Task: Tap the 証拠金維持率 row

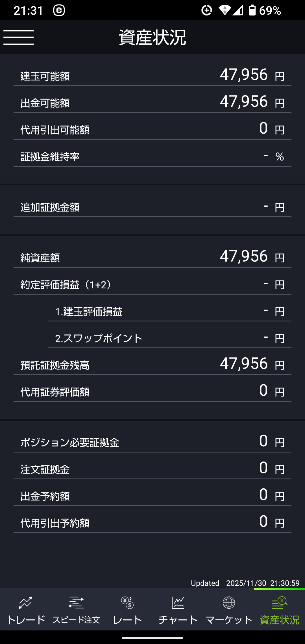Action: point(152,156)
